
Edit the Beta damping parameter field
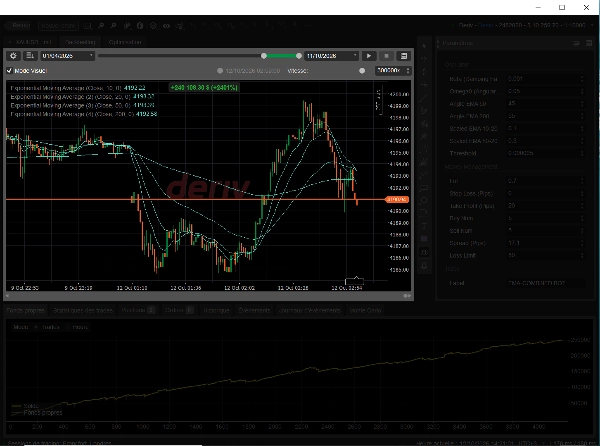(x=545, y=79)
